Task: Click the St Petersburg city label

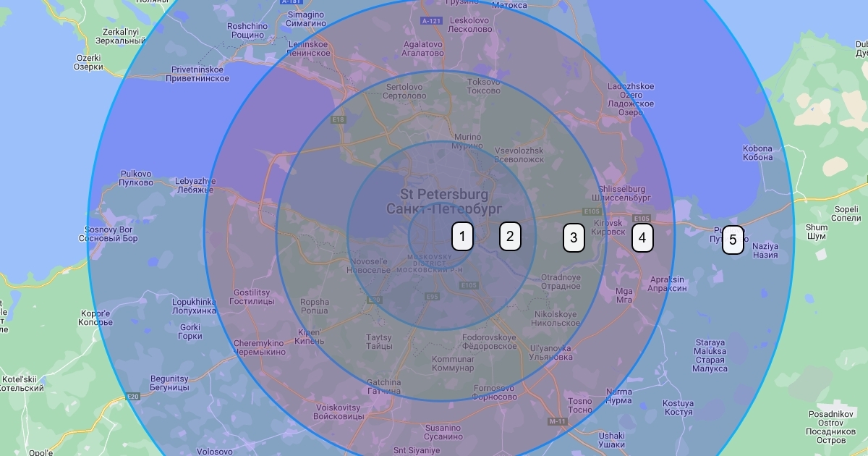Action: [444, 202]
